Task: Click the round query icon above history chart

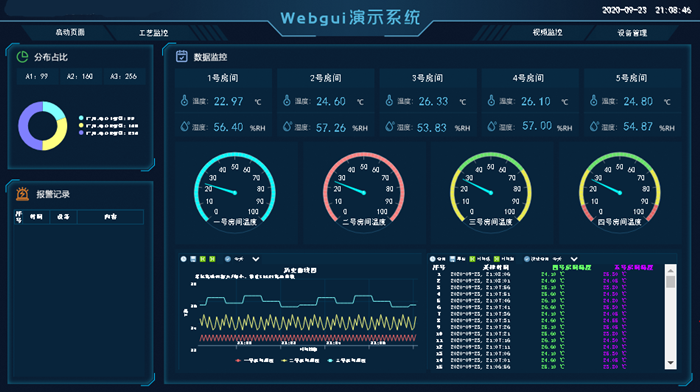Action: click(x=183, y=259)
